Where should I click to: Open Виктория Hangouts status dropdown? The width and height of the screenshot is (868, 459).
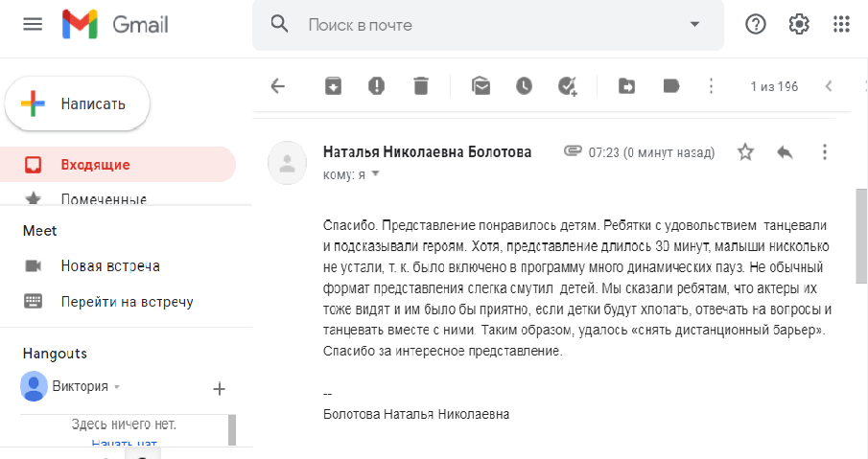tap(117, 387)
